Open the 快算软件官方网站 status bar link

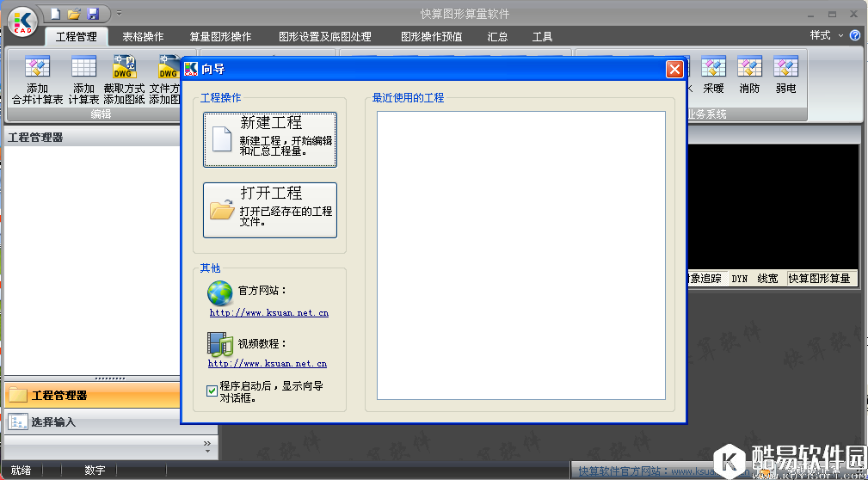click(x=648, y=471)
